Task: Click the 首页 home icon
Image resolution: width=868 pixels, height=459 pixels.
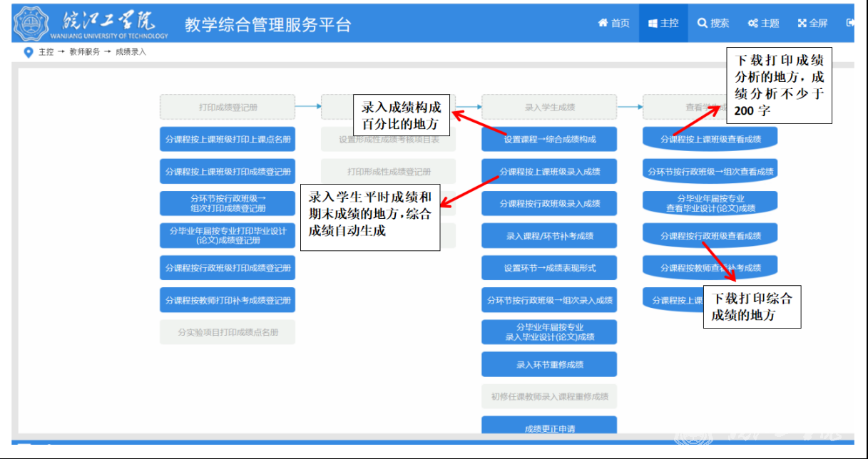Action: [603, 24]
